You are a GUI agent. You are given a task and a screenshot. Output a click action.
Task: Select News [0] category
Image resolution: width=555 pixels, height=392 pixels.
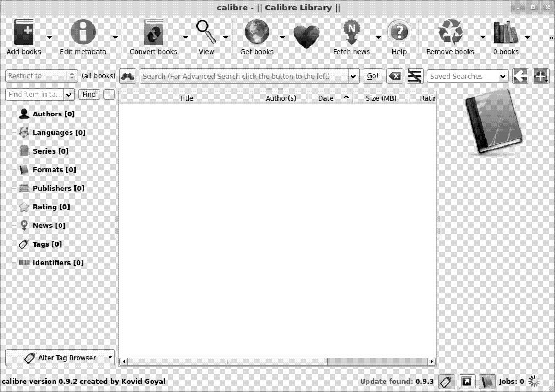point(49,225)
